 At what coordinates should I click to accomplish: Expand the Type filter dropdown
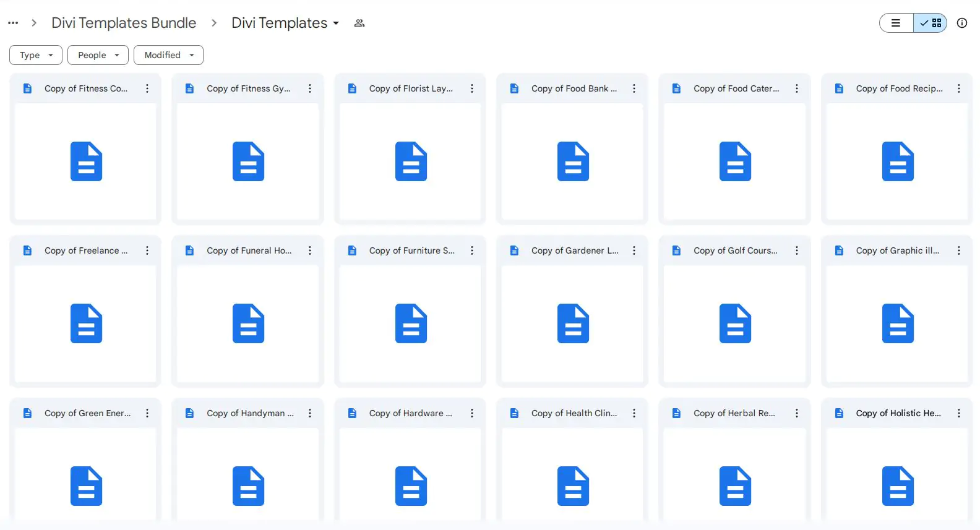(36, 55)
